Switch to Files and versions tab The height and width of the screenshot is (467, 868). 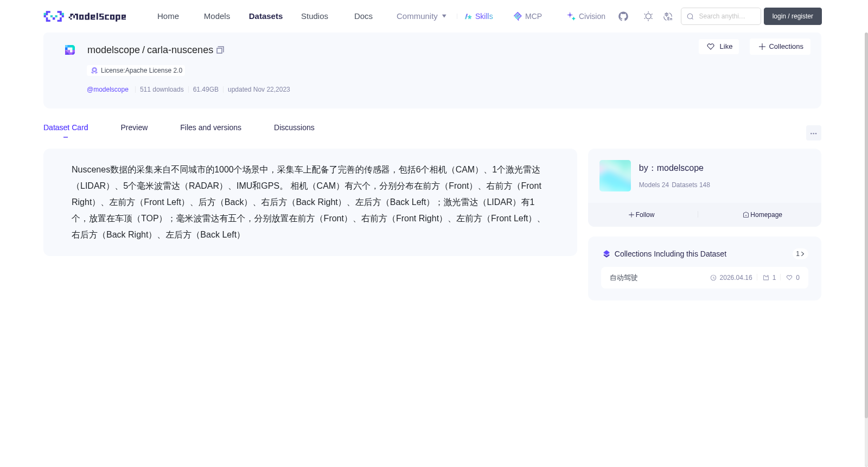pyautogui.click(x=210, y=127)
